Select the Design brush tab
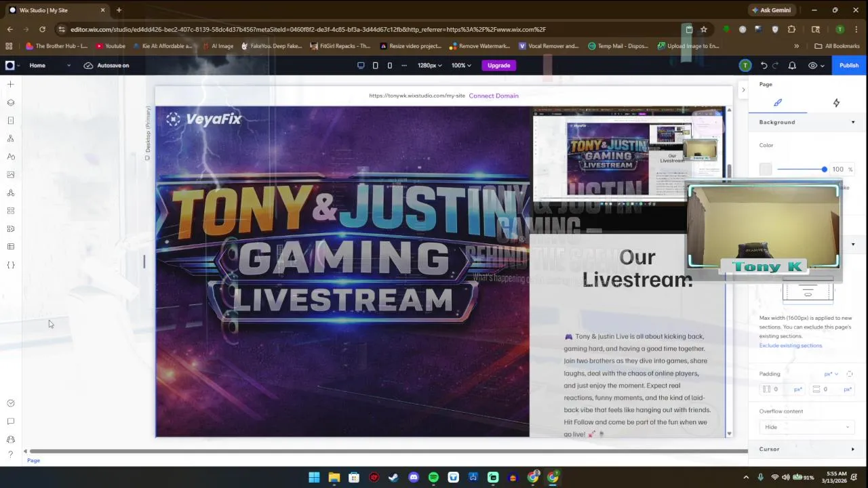The image size is (868, 488). tap(778, 102)
